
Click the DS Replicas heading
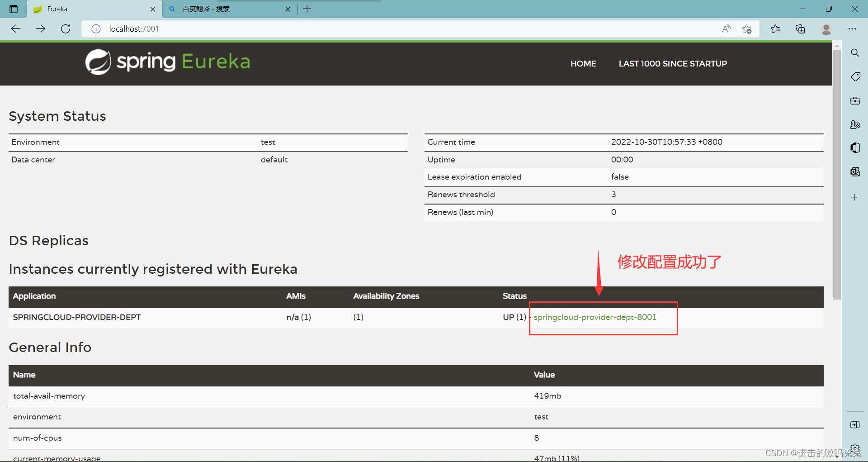[x=48, y=241]
